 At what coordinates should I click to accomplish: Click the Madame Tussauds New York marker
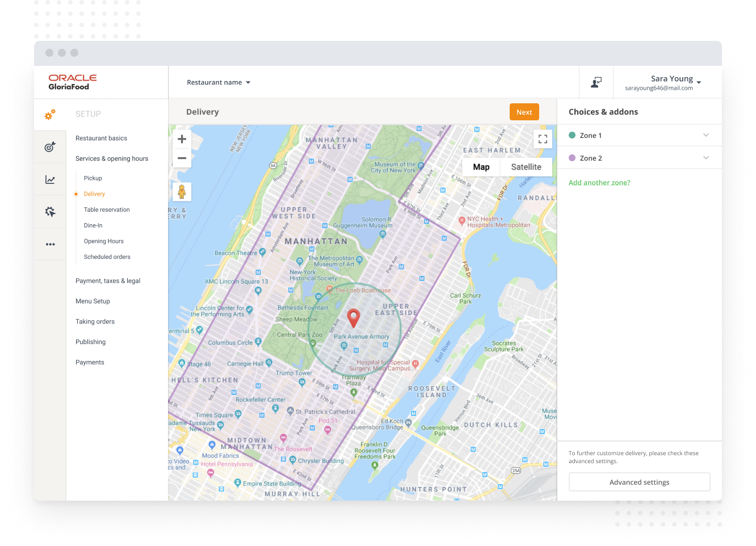[x=220, y=424]
